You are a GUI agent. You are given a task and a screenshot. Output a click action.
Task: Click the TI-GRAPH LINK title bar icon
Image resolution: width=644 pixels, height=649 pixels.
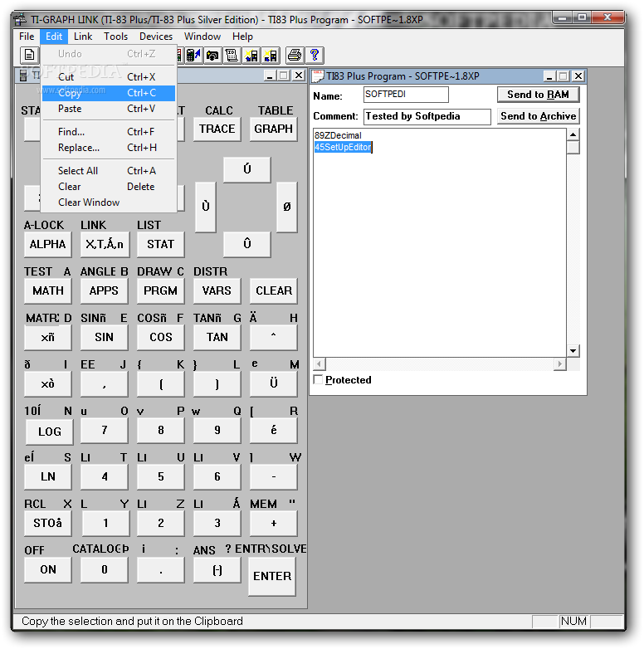point(21,19)
